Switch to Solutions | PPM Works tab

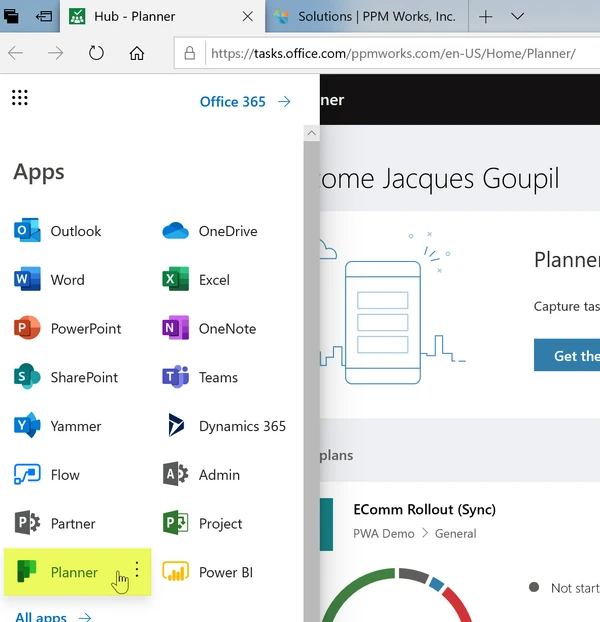pos(366,16)
